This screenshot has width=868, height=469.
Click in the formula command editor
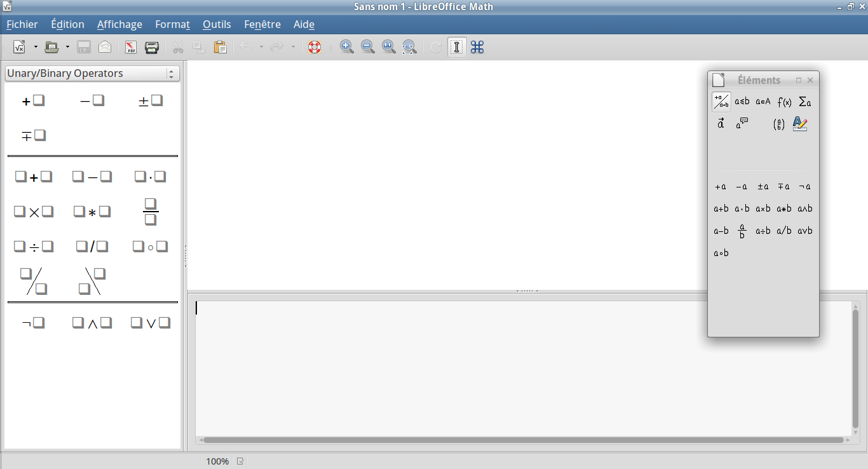tap(522, 367)
